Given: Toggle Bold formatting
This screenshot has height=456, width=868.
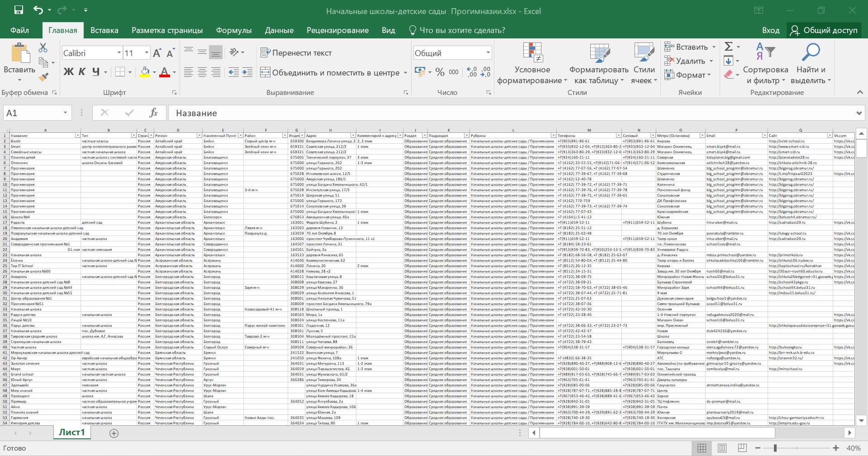Looking at the screenshot, I should pyautogui.click(x=68, y=72).
